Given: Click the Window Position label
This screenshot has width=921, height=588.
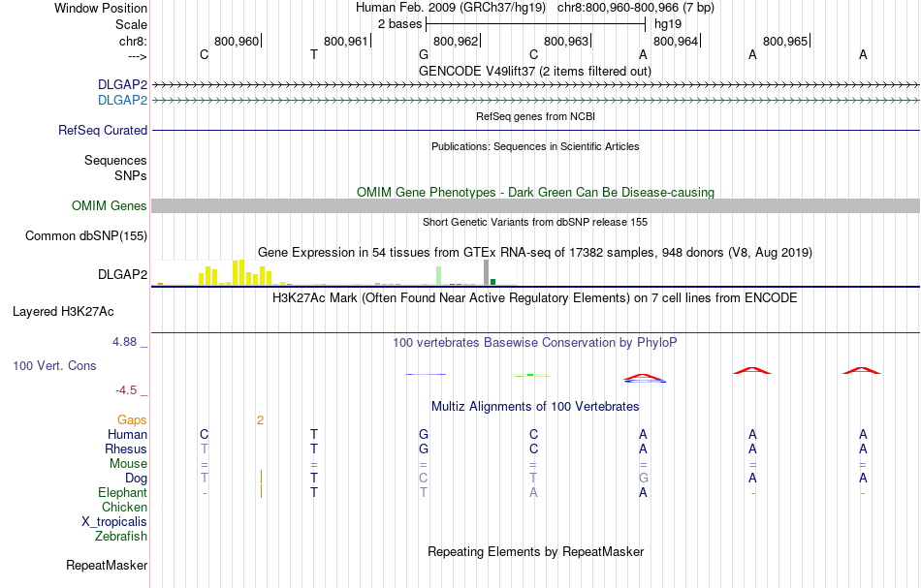Looking at the screenshot, I should (101, 8).
